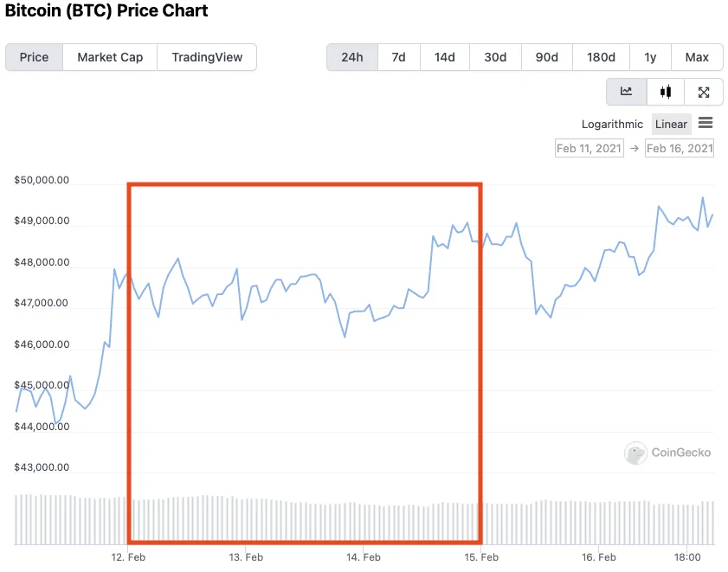The width and height of the screenshot is (728, 572).
Task: Select the Price tab
Action: pos(34,57)
